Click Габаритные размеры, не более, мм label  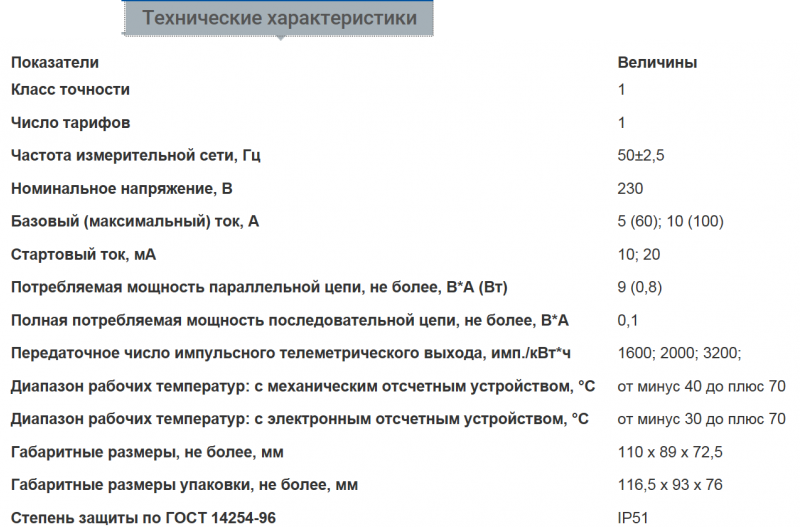coord(147,452)
